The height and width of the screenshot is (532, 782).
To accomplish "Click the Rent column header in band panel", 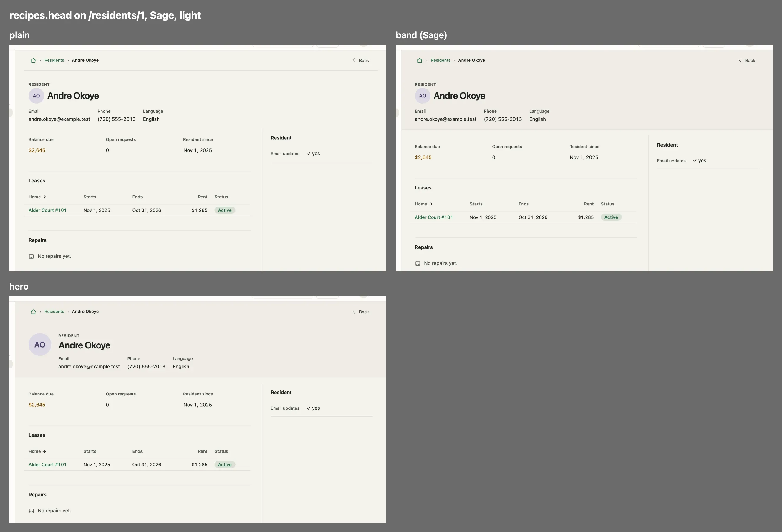I will (589, 204).
